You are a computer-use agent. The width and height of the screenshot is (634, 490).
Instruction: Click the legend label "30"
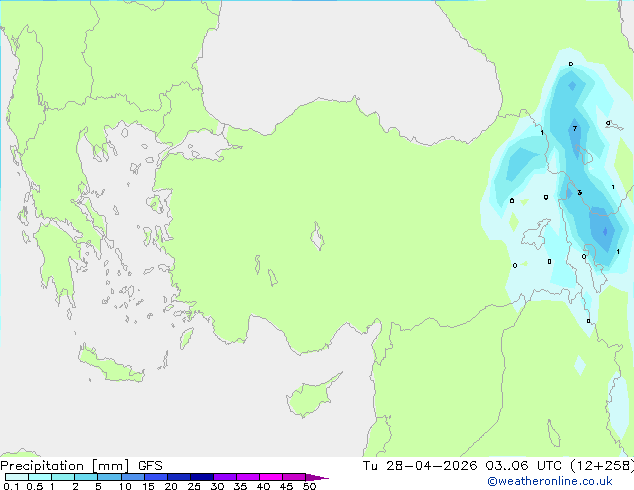coord(217,486)
